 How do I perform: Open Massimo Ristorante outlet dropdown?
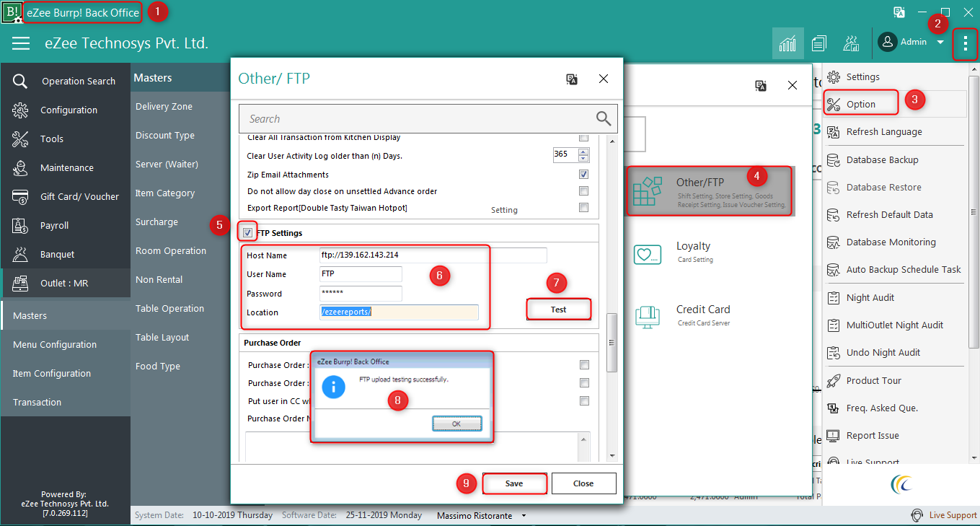click(x=524, y=516)
